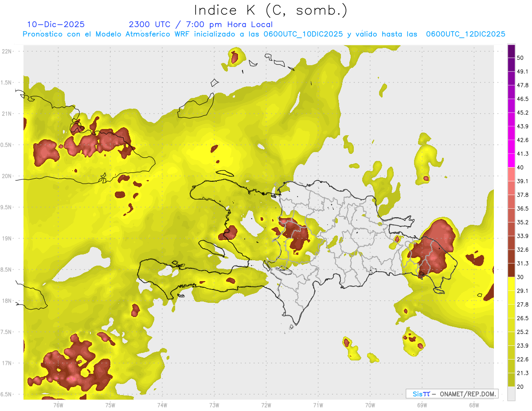
Task: Click the color scale value '40'
Action: coord(521,168)
